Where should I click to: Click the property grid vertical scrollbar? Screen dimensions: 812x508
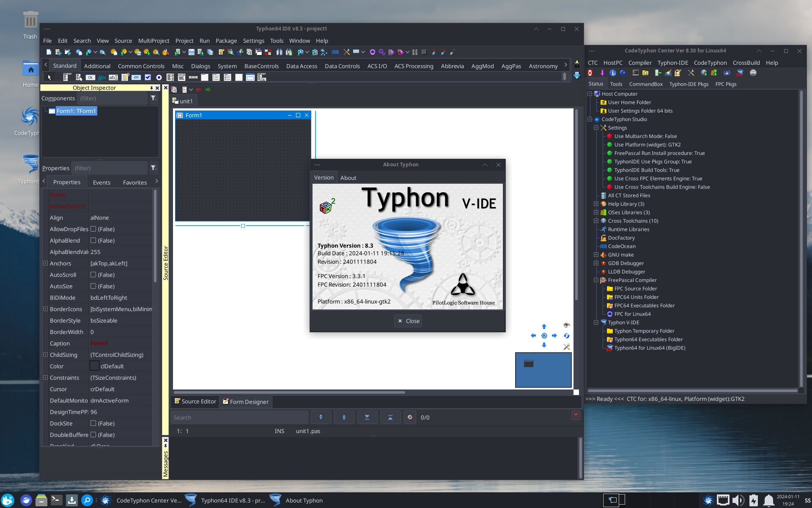[155, 235]
